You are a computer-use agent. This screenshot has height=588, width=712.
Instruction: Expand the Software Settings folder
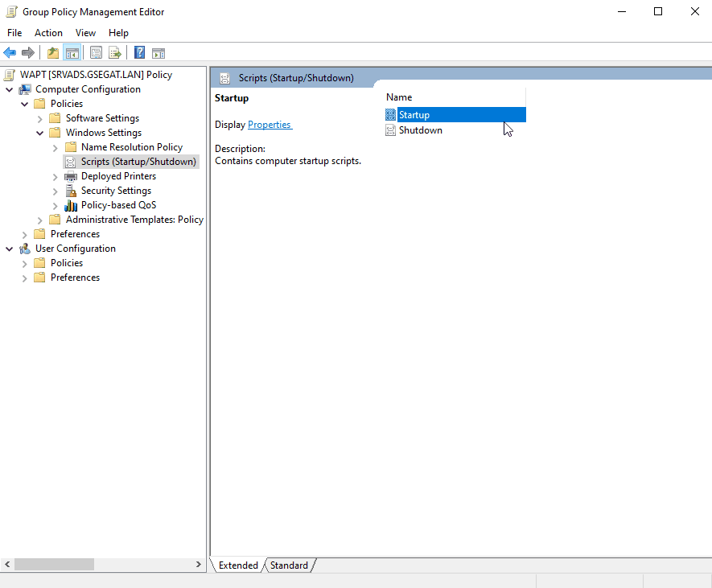40,118
